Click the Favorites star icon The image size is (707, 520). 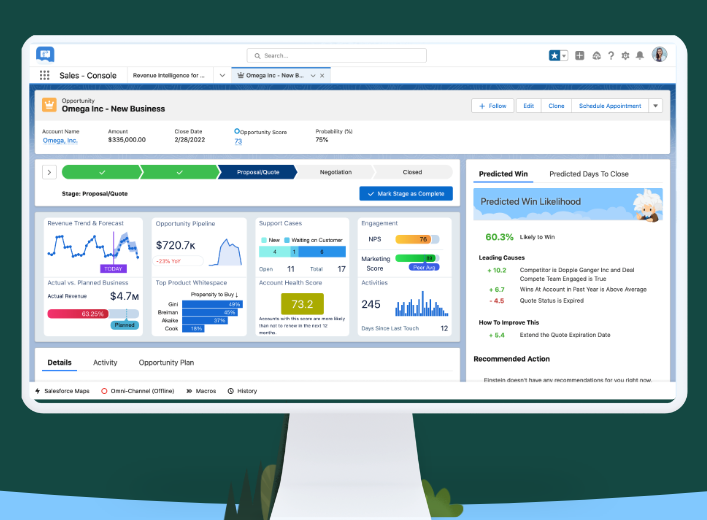click(554, 56)
